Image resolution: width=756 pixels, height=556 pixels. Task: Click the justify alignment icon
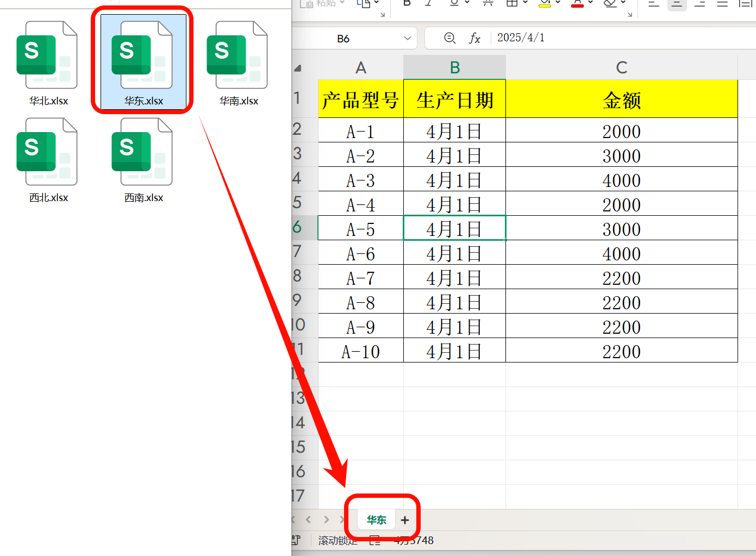(x=722, y=3)
